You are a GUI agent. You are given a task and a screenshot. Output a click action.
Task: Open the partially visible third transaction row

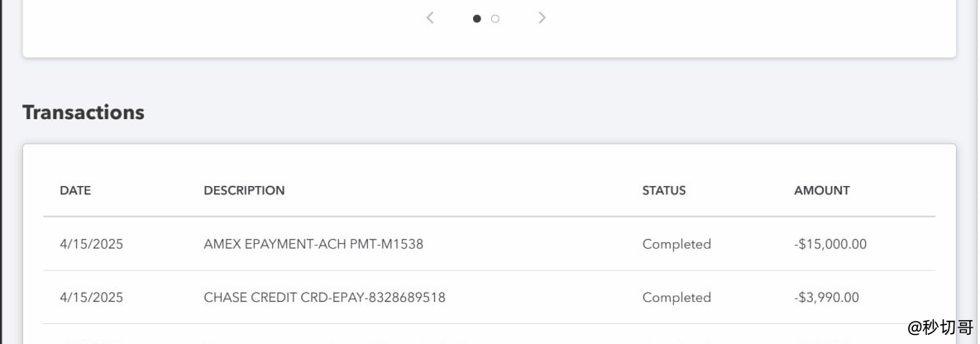[490, 335]
